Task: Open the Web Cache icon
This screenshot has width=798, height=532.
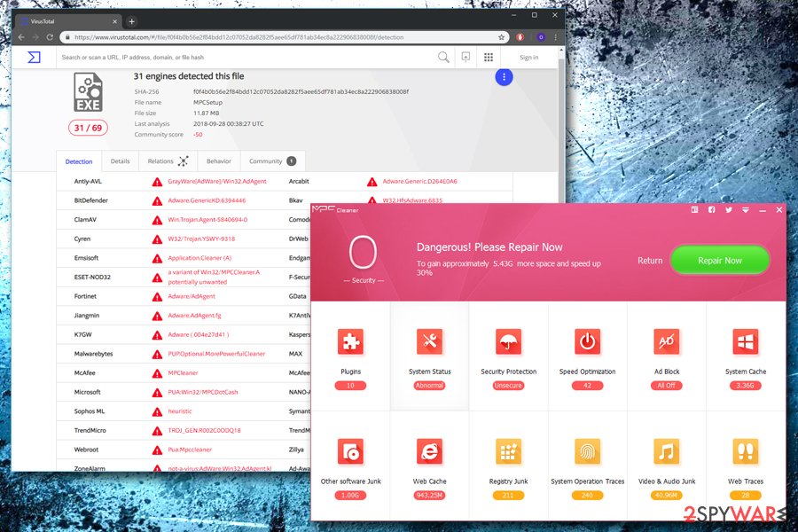Action: 429,451
